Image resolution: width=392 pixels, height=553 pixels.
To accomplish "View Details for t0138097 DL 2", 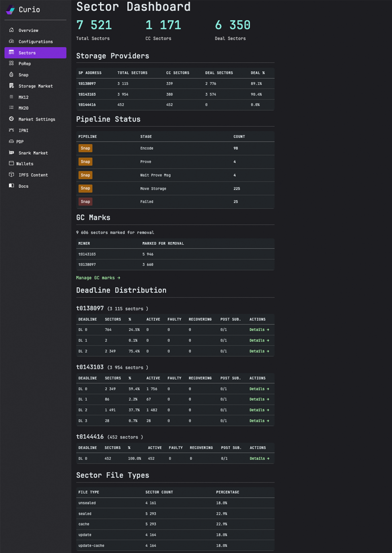I will [x=259, y=351].
